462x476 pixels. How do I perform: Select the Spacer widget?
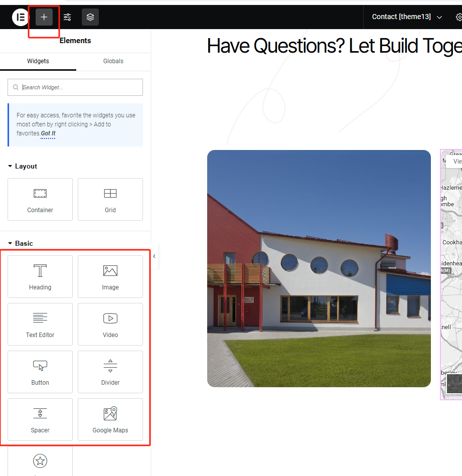point(40,419)
